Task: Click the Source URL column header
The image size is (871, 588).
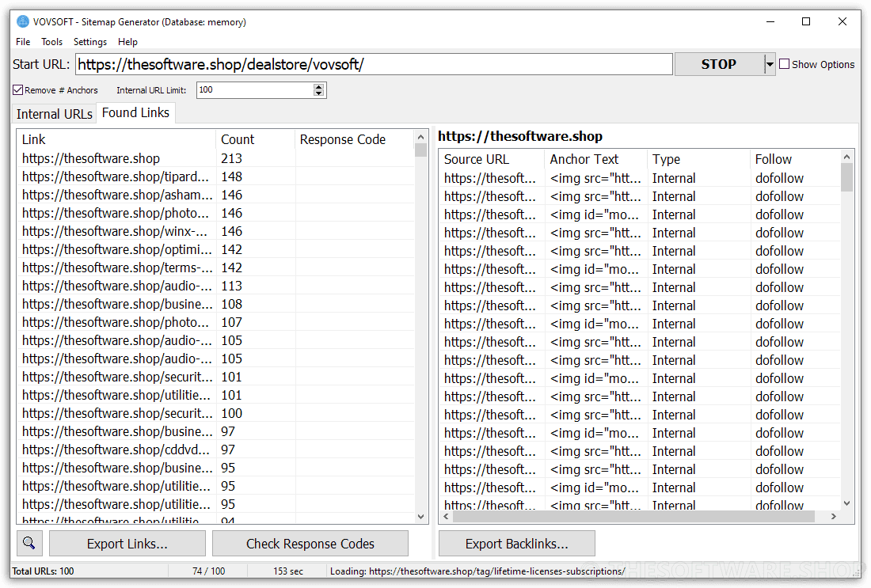Action: click(491, 159)
